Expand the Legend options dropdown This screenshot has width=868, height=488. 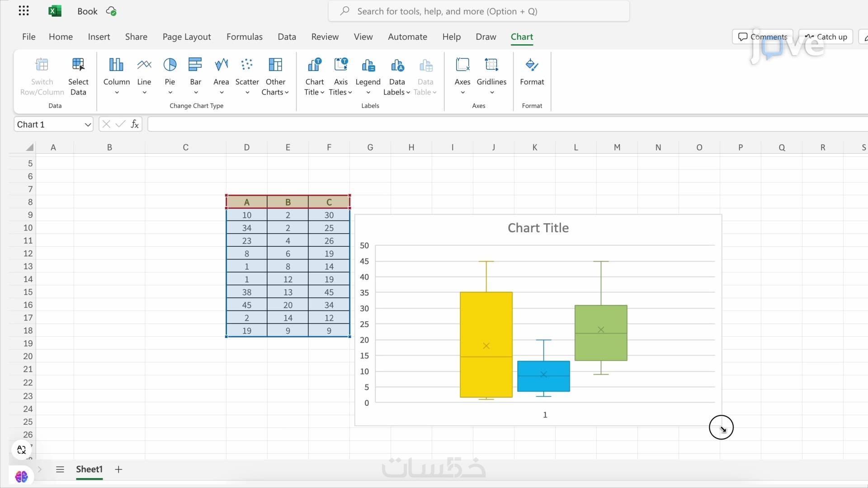(368, 76)
